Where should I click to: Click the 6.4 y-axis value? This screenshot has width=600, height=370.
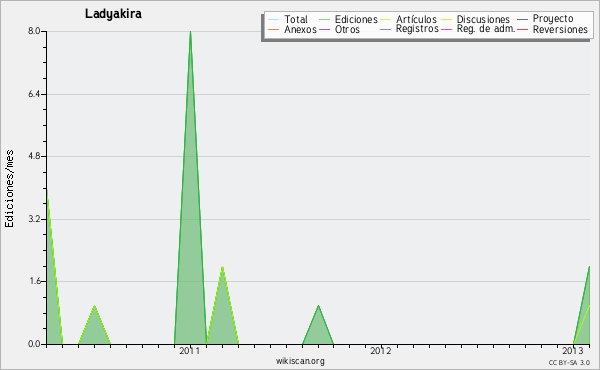coord(34,94)
